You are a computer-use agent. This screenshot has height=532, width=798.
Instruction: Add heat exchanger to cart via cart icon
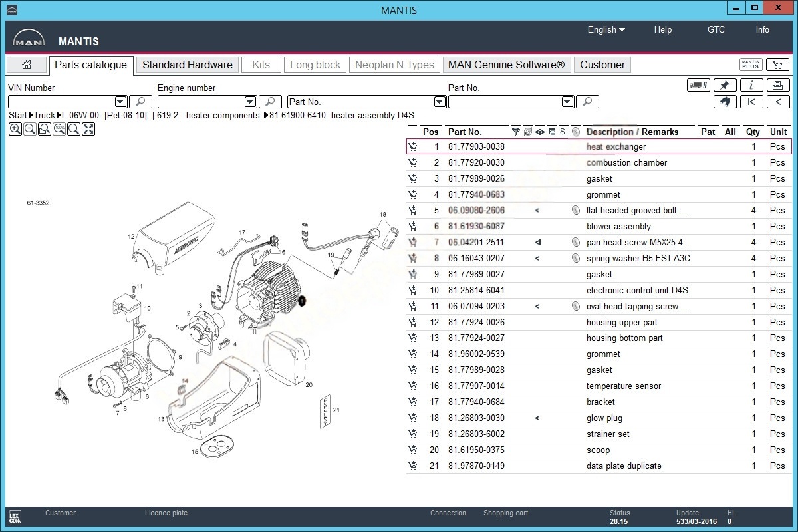tap(413, 147)
